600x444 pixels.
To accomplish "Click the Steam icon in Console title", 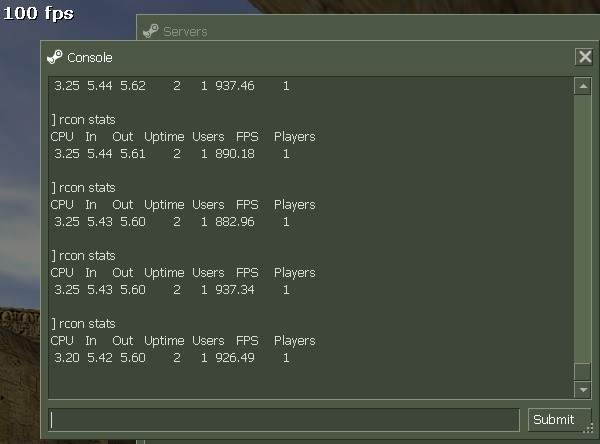I will [55, 57].
